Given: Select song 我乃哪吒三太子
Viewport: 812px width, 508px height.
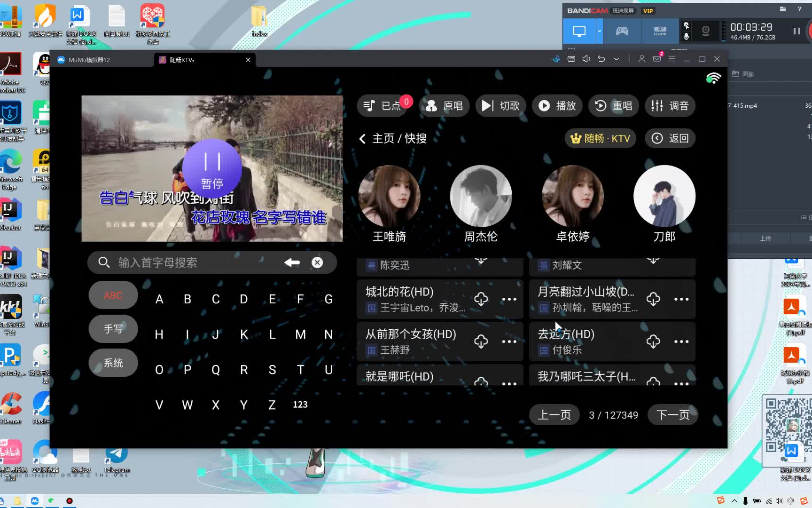Looking at the screenshot, I should (x=612, y=375).
